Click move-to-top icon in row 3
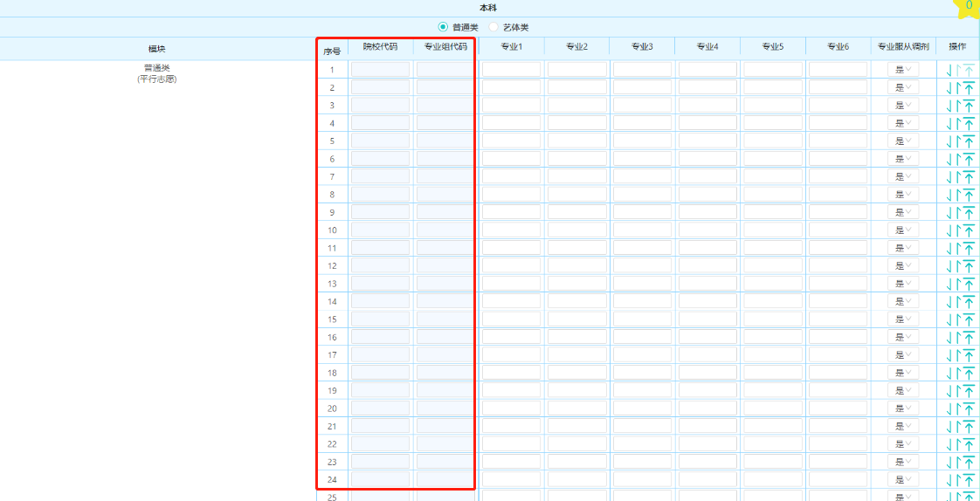This screenshot has width=980, height=501. 969,106
